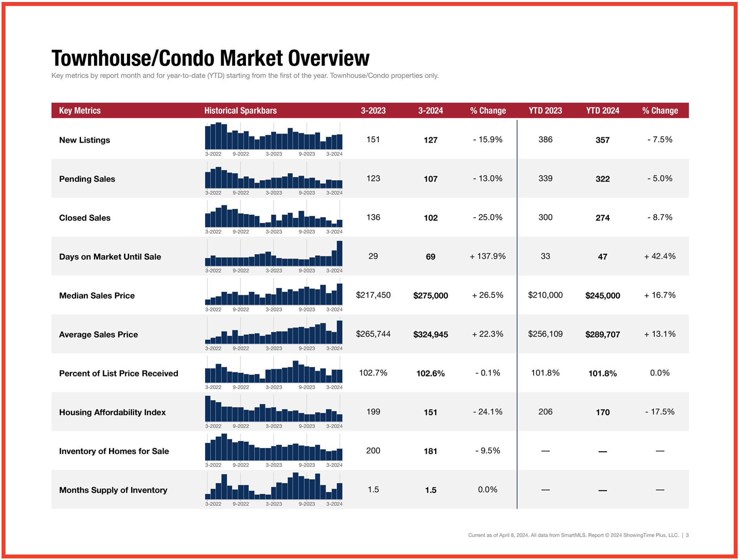
Task: Select Inventory of Homes for Sale label
Action: 114,451
